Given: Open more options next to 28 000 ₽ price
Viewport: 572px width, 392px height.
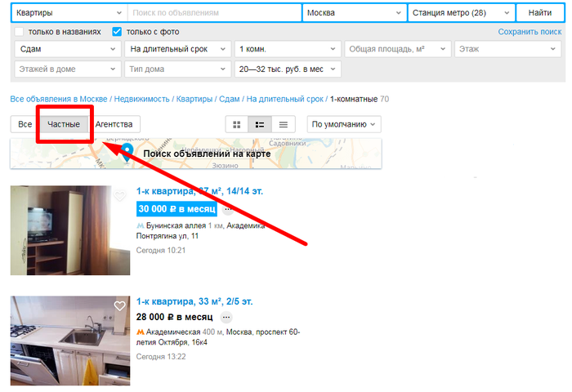Looking at the screenshot, I should (226, 317).
